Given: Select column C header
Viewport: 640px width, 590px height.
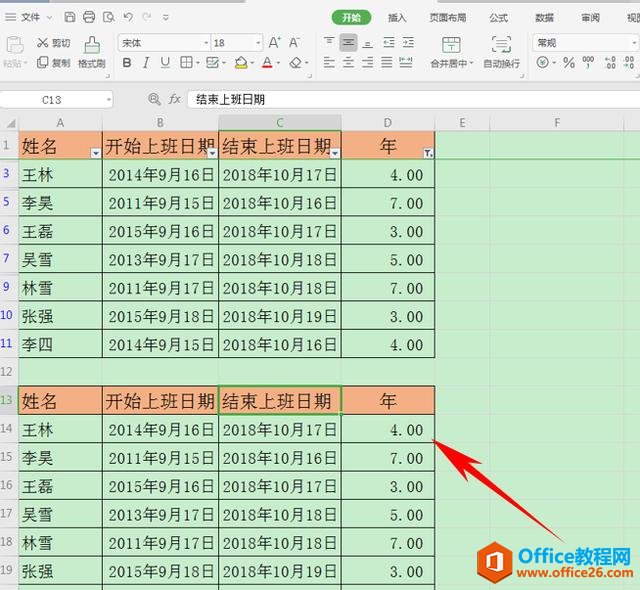Looking at the screenshot, I should [280, 122].
